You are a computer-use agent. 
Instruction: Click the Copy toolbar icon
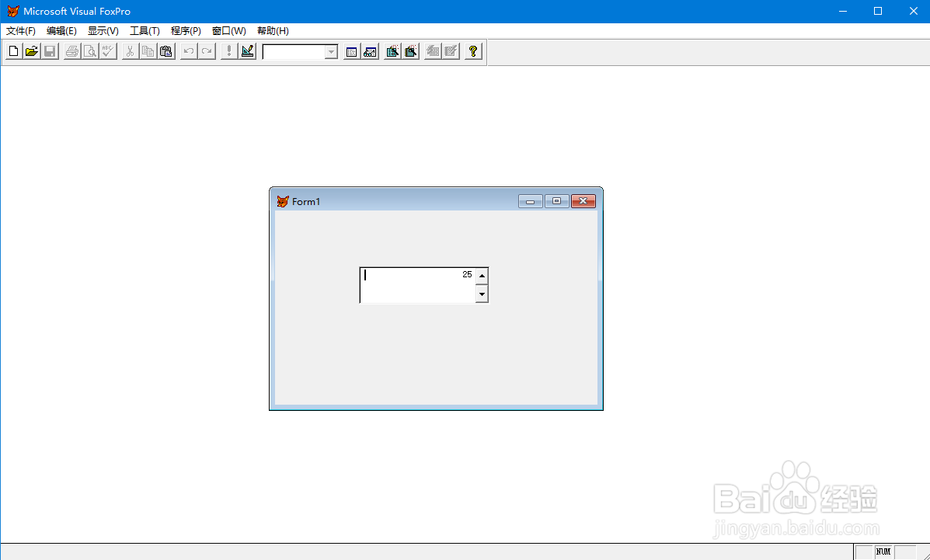(x=148, y=51)
